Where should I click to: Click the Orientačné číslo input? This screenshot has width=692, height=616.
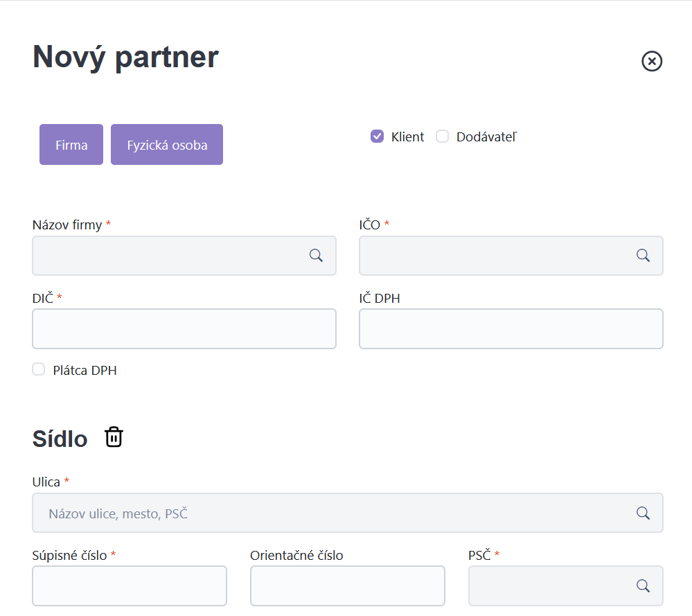pos(348,586)
